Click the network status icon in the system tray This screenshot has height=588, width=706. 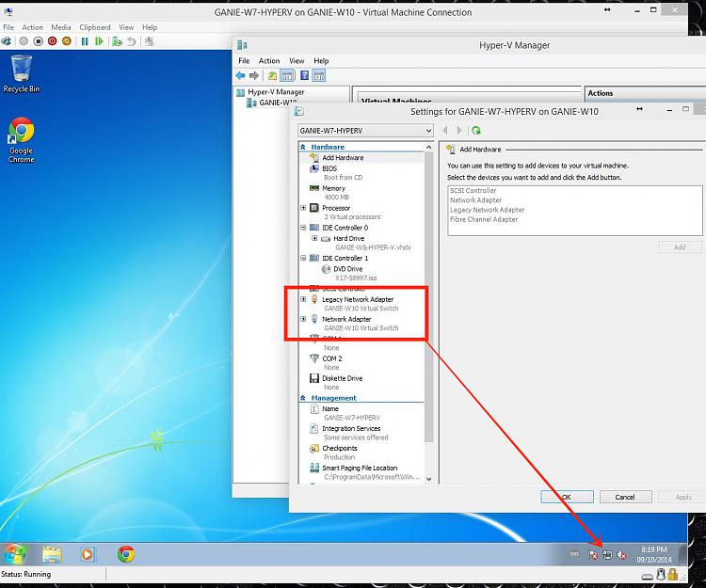coord(607,555)
